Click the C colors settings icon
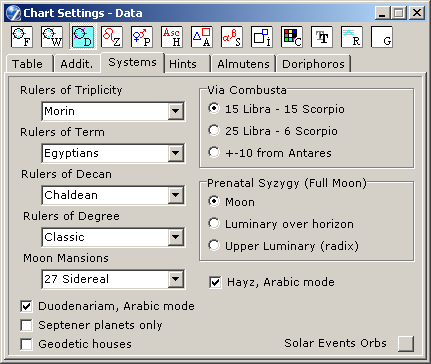 [x=292, y=37]
